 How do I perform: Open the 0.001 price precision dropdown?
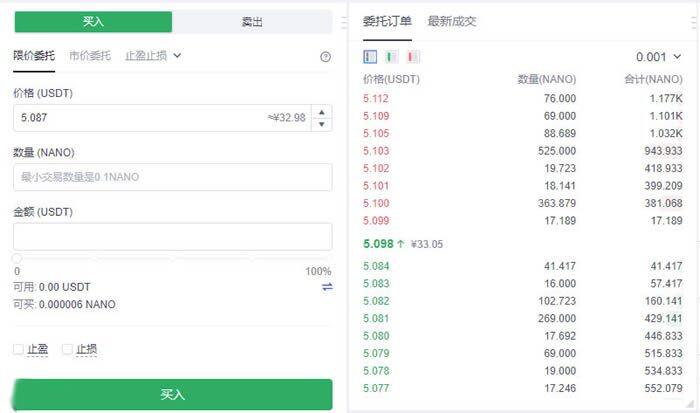point(665,57)
